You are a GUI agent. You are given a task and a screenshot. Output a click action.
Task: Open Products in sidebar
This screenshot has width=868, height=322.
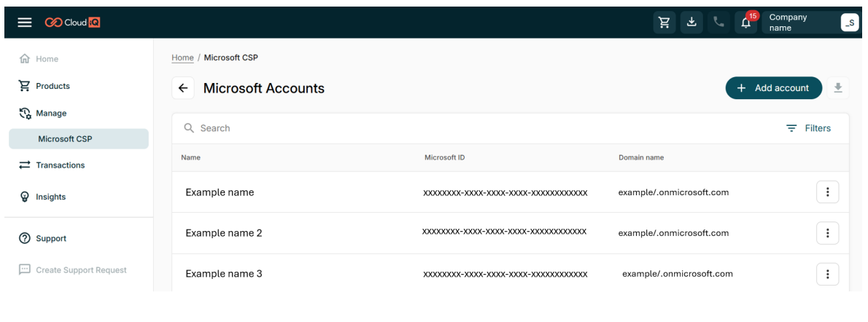pyautogui.click(x=44, y=86)
